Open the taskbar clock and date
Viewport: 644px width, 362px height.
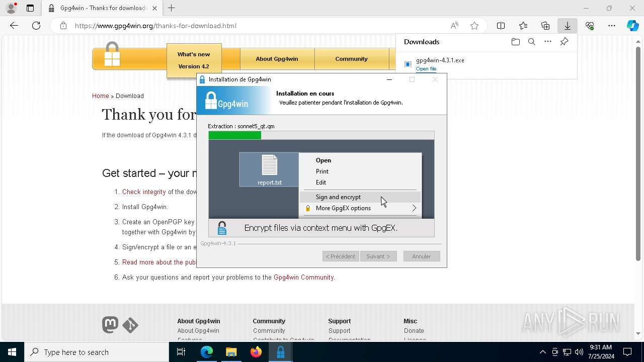(601, 352)
